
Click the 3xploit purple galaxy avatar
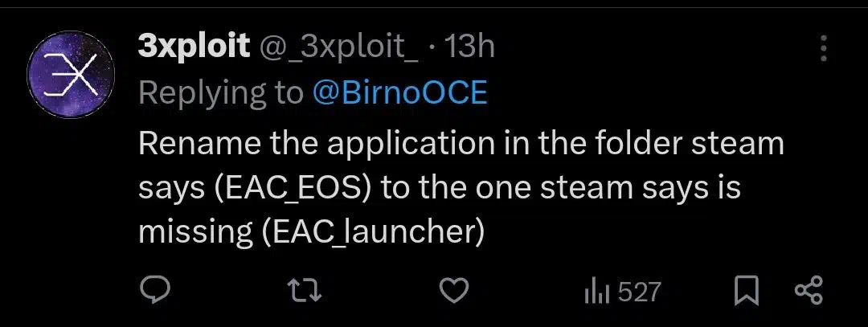(x=71, y=74)
